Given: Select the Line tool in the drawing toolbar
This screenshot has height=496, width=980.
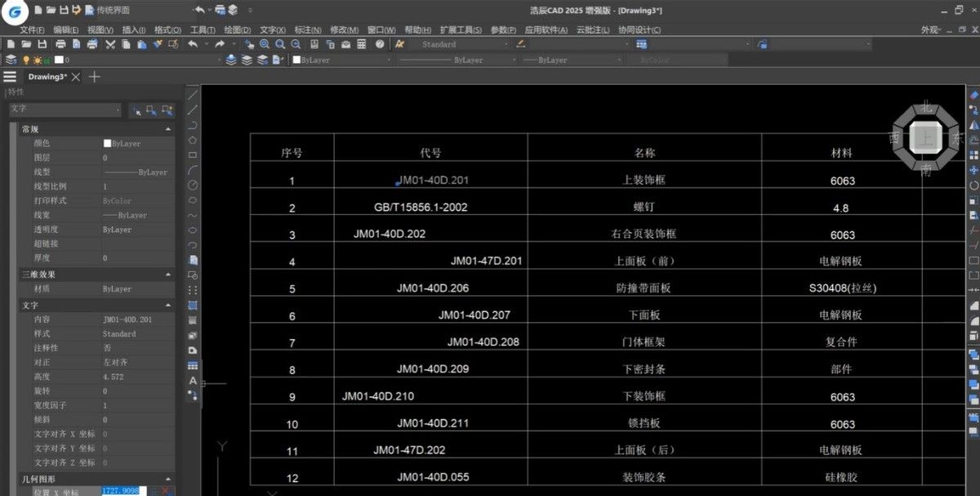Looking at the screenshot, I should (x=193, y=95).
